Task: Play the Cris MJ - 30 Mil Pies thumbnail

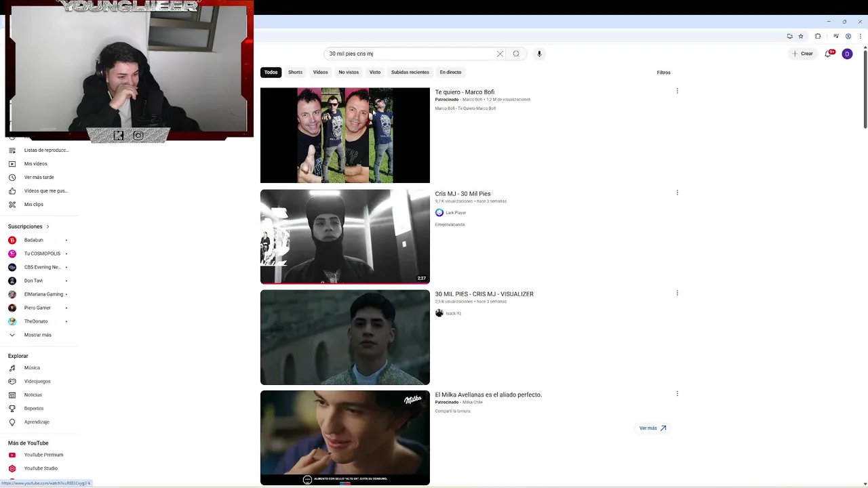Action: pyautogui.click(x=345, y=237)
